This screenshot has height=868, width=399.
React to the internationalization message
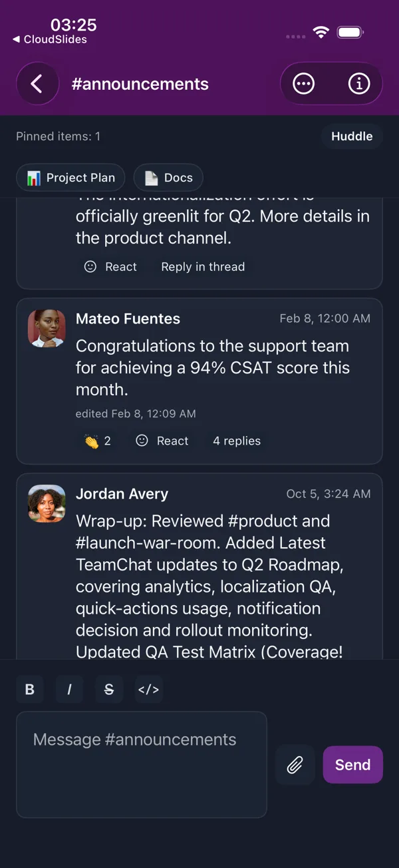(110, 267)
